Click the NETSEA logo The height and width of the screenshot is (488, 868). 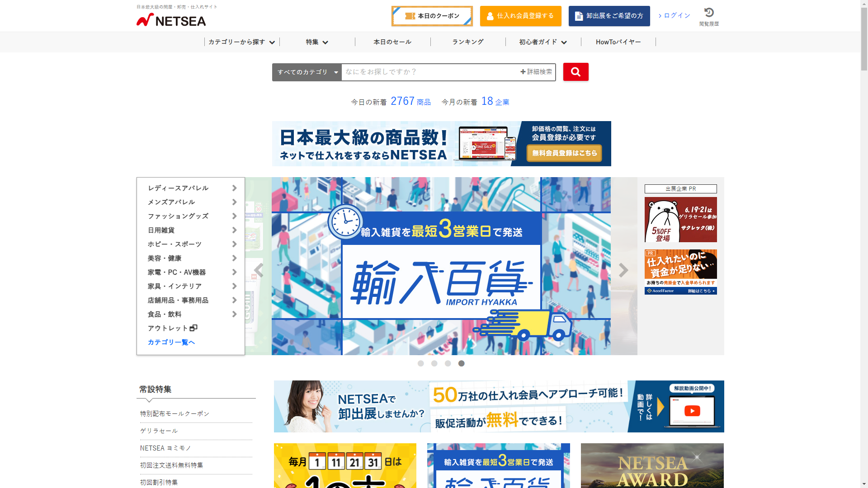click(171, 20)
